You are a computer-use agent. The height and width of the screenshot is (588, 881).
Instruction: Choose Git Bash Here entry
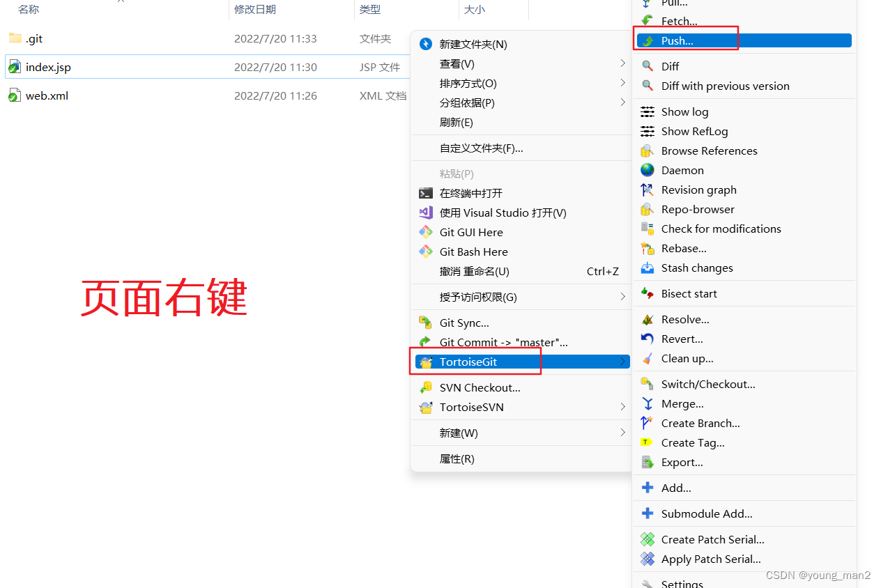522,252
